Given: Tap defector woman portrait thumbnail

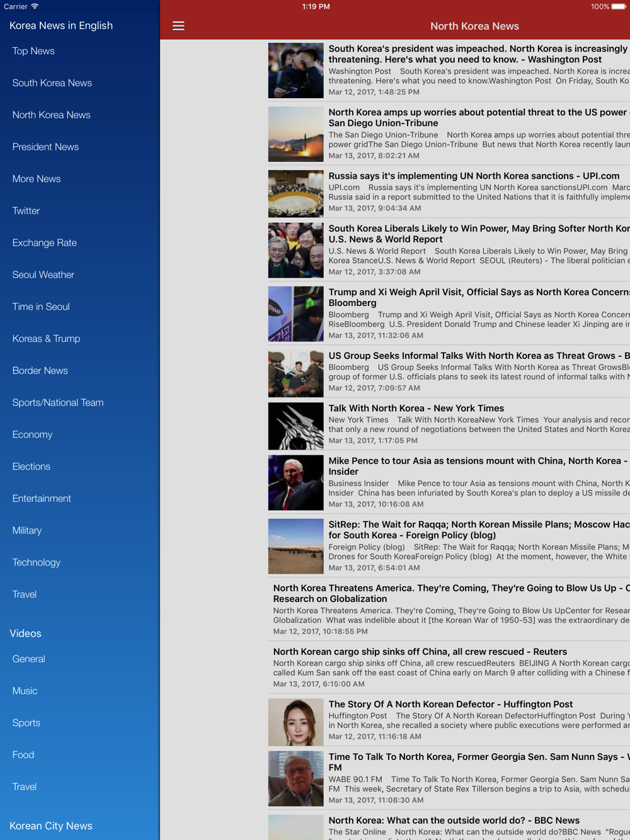Looking at the screenshot, I should point(295,722).
